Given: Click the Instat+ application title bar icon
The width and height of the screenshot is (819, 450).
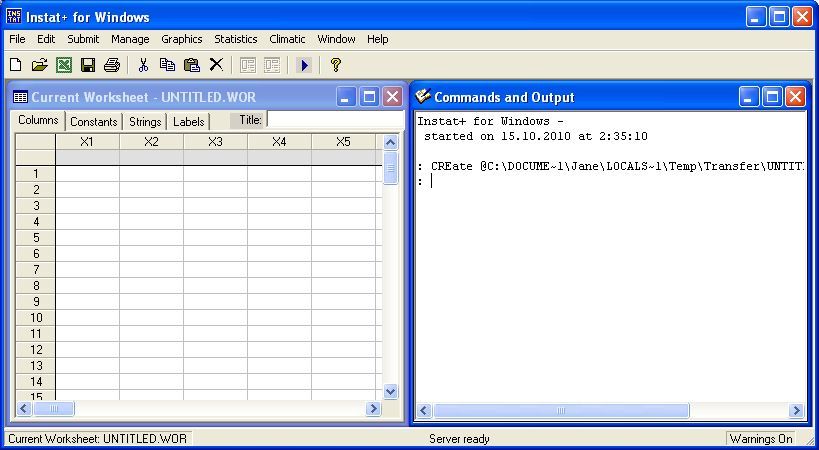Looking at the screenshot, I should pyautogui.click(x=14, y=17).
